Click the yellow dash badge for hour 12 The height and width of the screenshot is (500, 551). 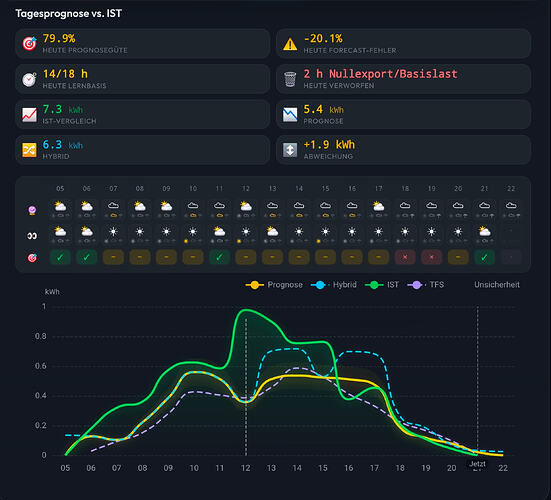246,257
